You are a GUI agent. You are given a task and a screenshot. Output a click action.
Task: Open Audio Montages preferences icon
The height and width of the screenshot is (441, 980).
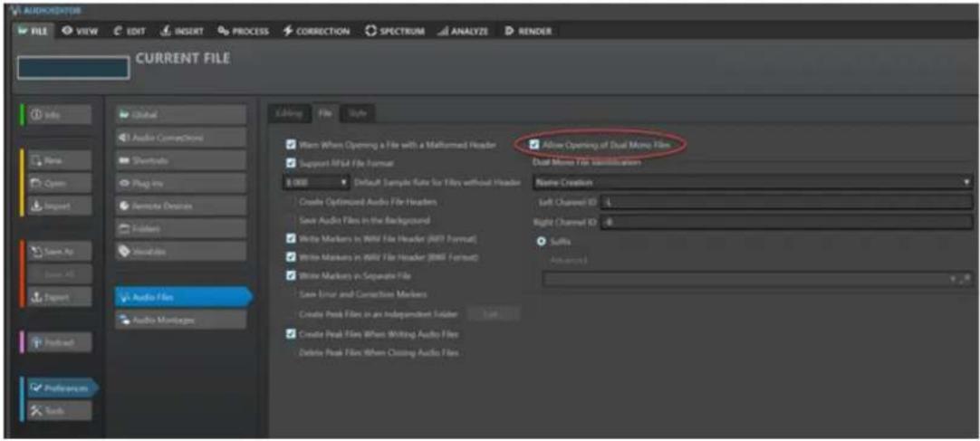(123, 319)
